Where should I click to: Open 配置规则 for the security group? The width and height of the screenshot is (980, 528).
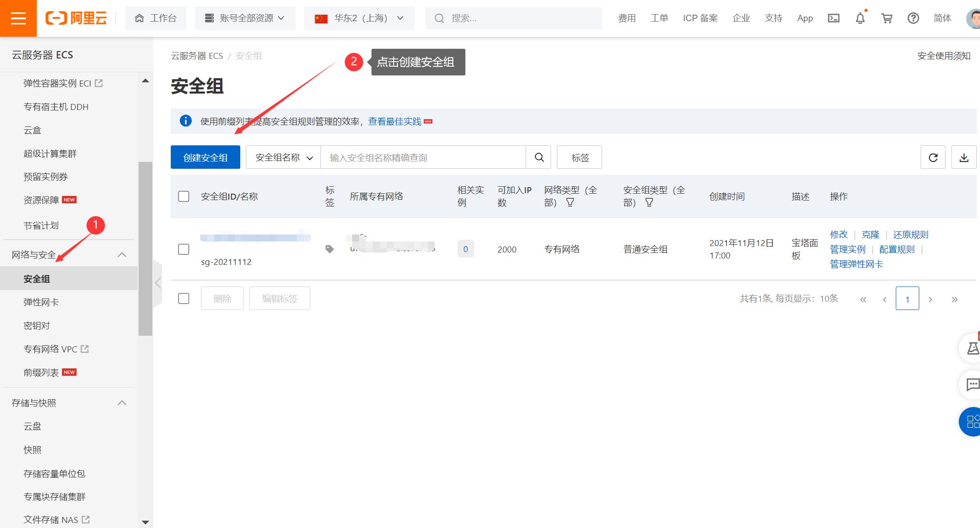(896, 249)
